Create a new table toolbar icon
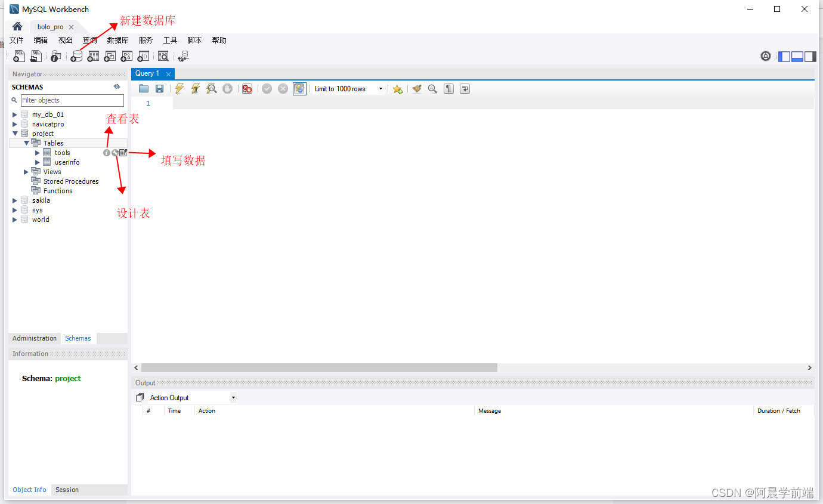The height and width of the screenshot is (504, 823). pos(93,56)
